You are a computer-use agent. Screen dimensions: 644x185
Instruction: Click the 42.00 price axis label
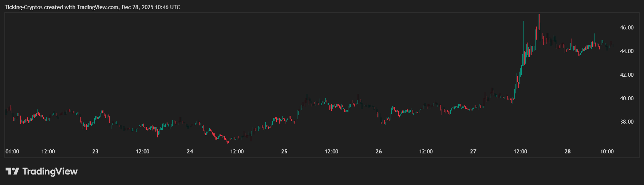627,75
